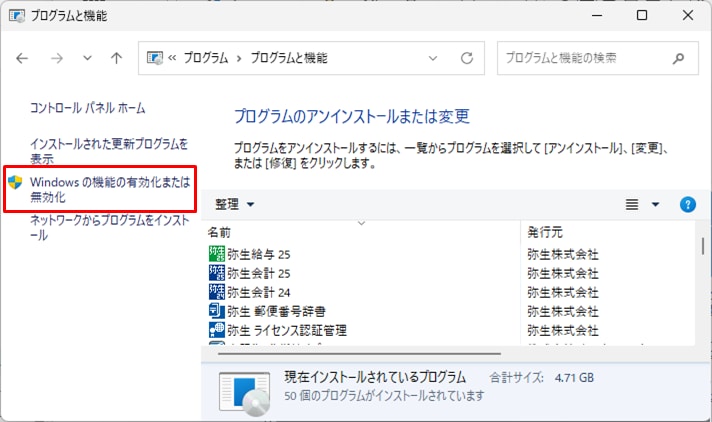Click 弥生株式会社 publisher in 弥生会計 24 row
Image resolution: width=712 pixels, height=422 pixels.
[563, 293]
